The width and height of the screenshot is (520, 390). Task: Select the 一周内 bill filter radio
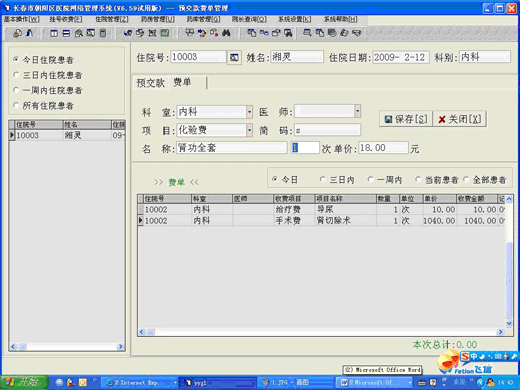[370, 179]
